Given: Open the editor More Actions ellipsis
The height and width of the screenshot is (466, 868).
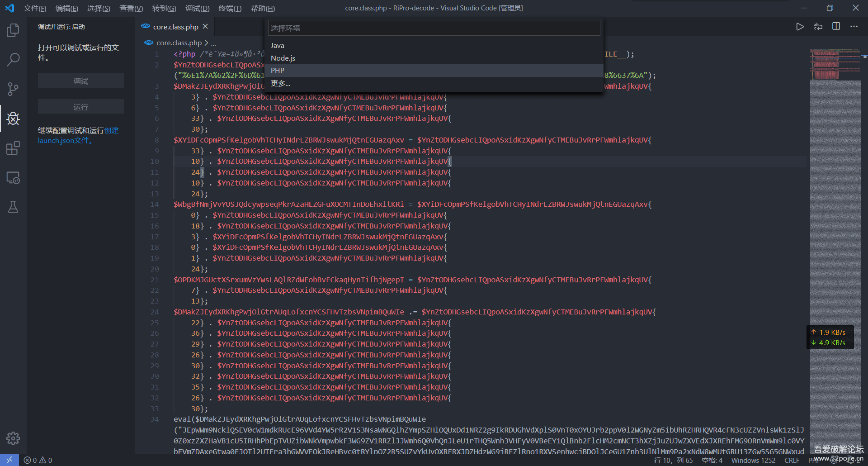Looking at the screenshot, I should tap(854, 27).
